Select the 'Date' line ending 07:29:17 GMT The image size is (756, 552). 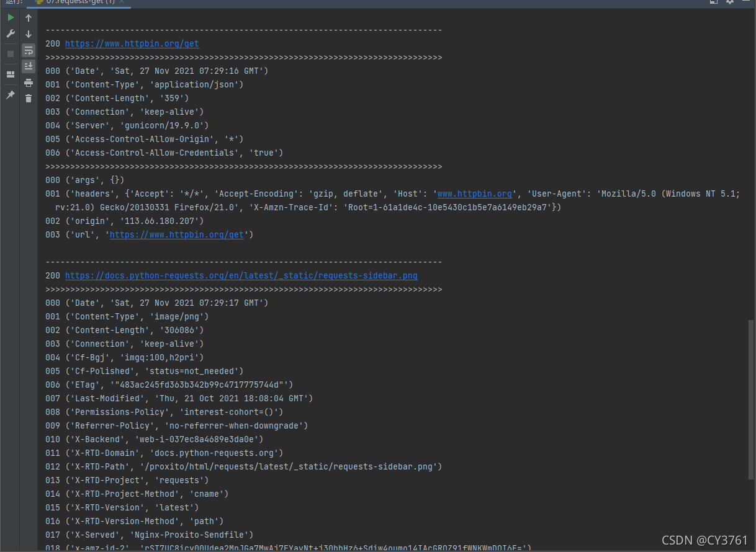(157, 303)
